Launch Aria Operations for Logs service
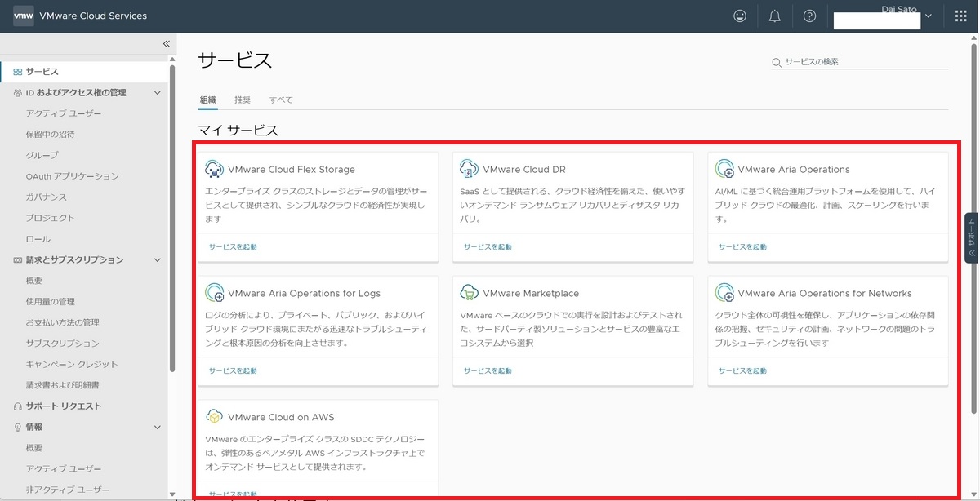 [233, 370]
